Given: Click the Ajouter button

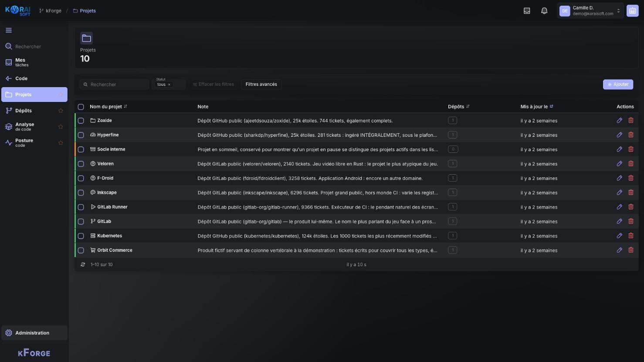Looking at the screenshot, I should pyautogui.click(x=618, y=85).
